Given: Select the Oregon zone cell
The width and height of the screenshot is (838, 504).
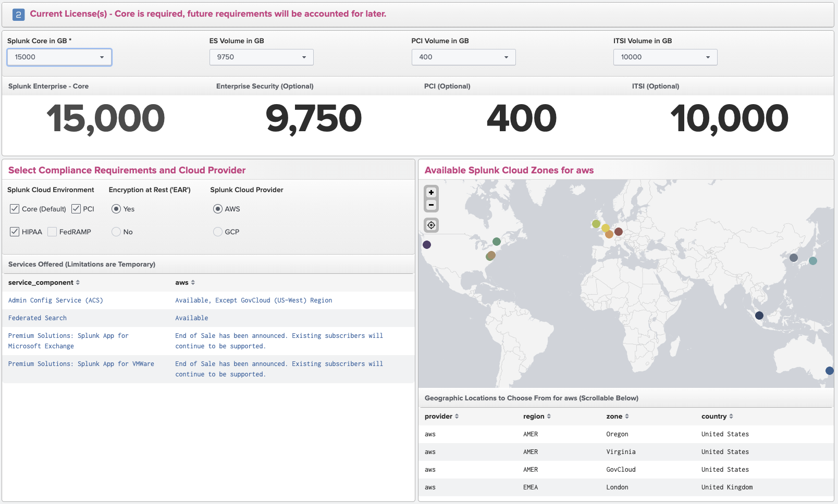Looking at the screenshot, I should click(x=618, y=434).
